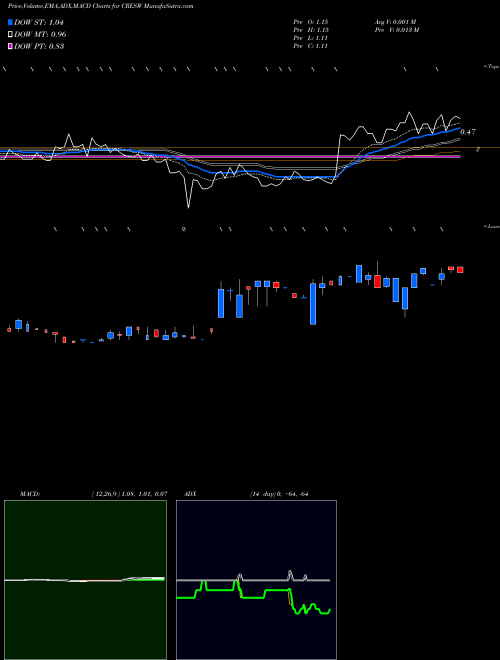
Task: Open the dark blue ADX indicator chart
Action: point(256,580)
